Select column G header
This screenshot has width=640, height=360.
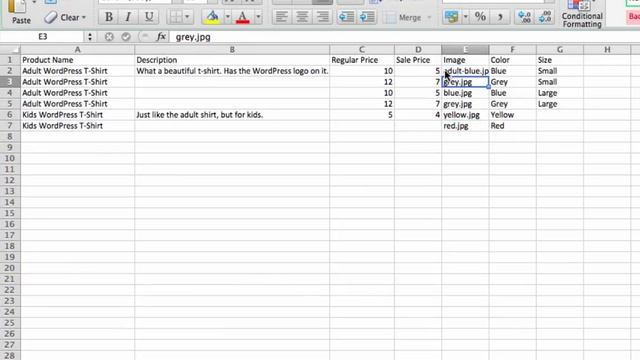tap(560, 49)
